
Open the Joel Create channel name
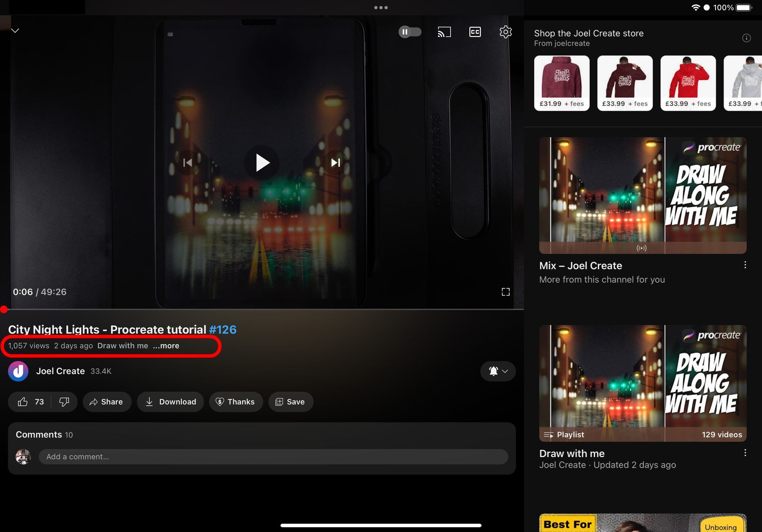60,371
